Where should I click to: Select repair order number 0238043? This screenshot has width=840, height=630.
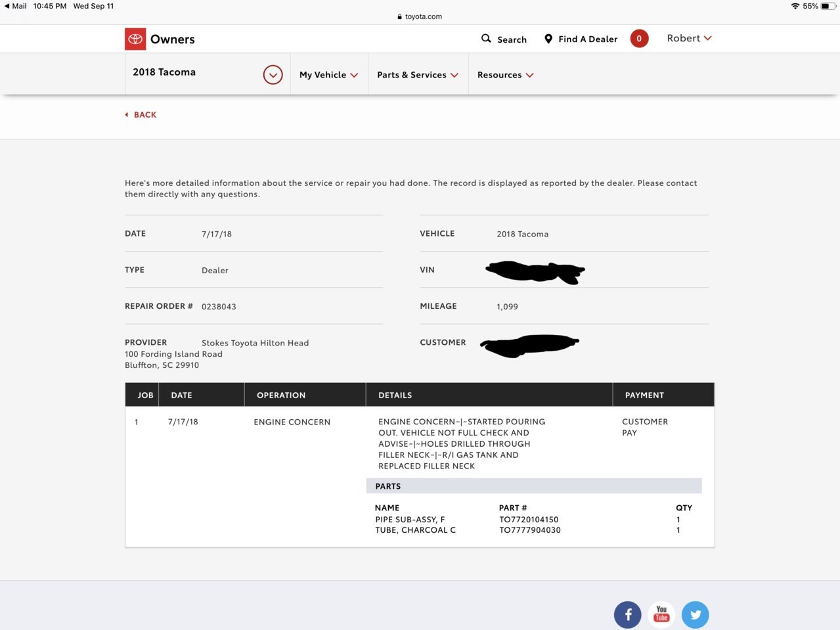[x=219, y=307]
